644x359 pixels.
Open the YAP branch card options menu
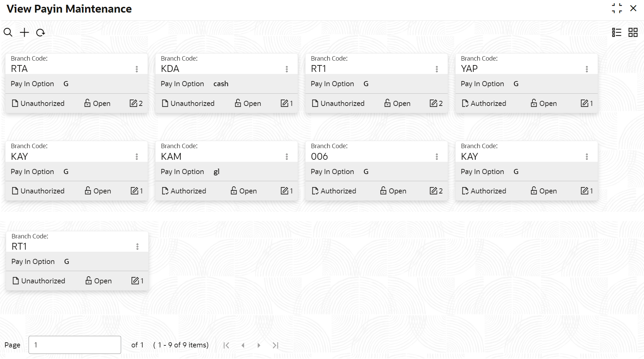point(587,69)
